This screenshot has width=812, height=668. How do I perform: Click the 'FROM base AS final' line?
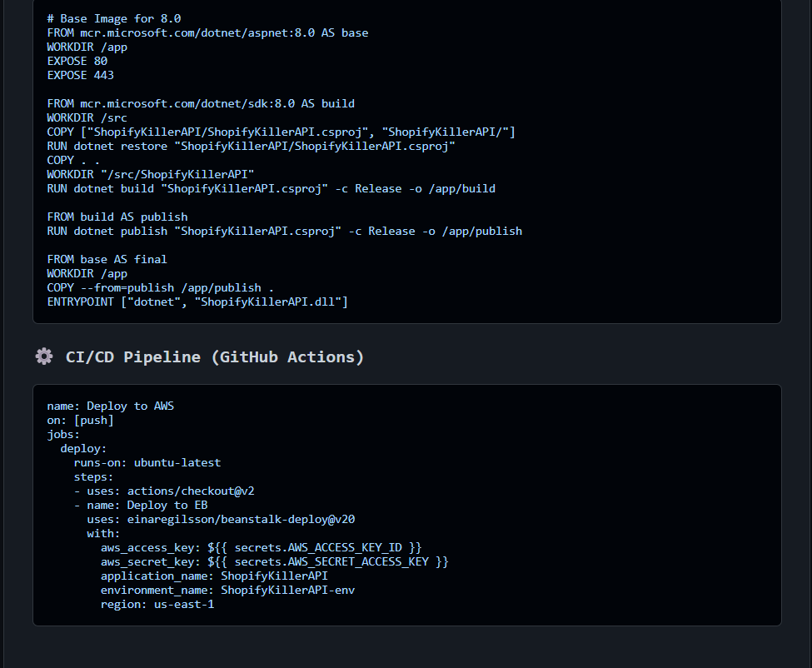107,259
